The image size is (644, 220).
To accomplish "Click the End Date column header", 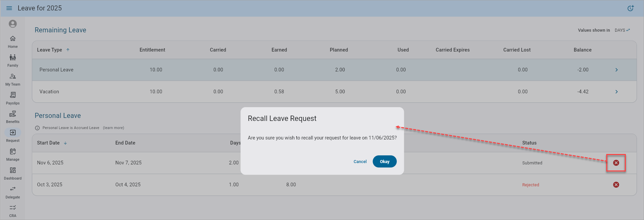I will pyautogui.click(x=125, y=143).
